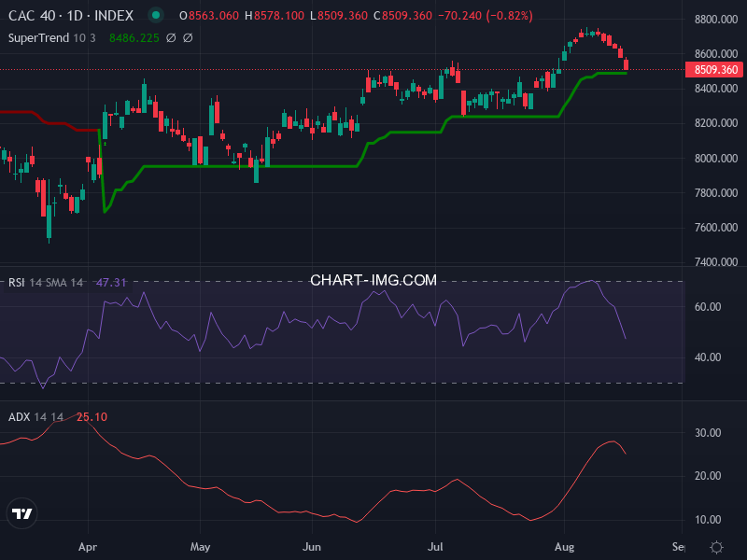Click the 8600.000 price axis label
Viewport: 747px width, 560px height.
click(x=716, y=54)
